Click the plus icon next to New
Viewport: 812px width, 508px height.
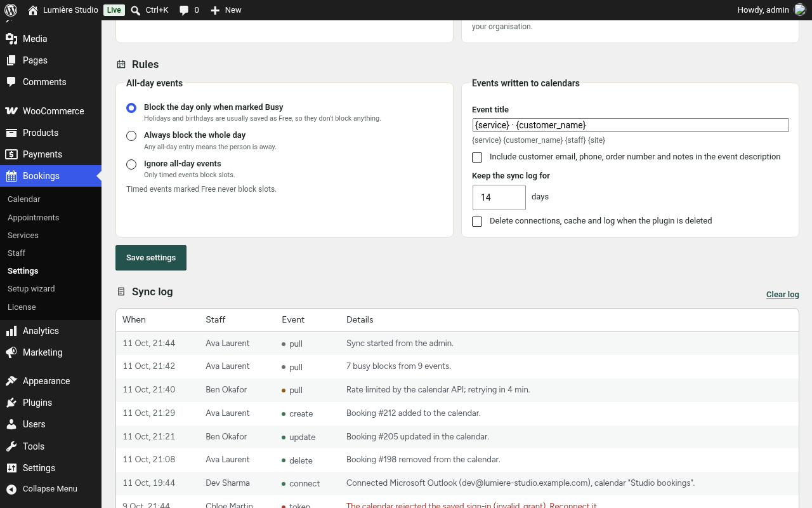[x=215, y=10]
